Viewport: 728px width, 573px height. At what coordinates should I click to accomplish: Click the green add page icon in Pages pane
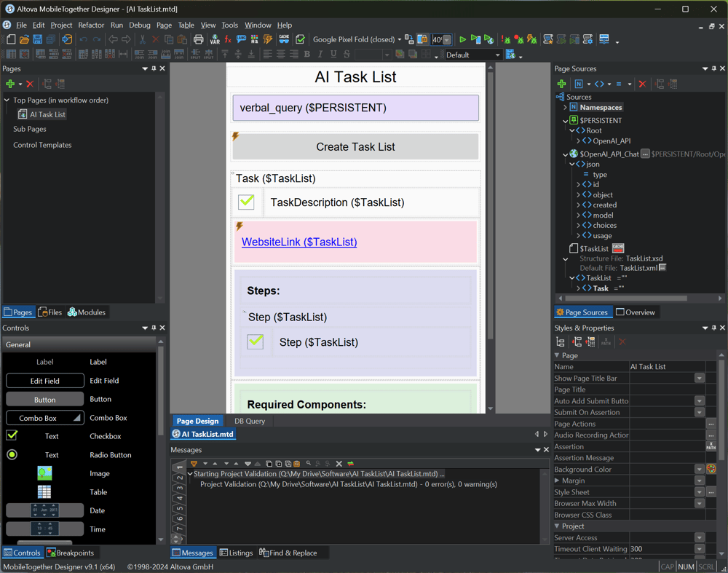[10, 84]
